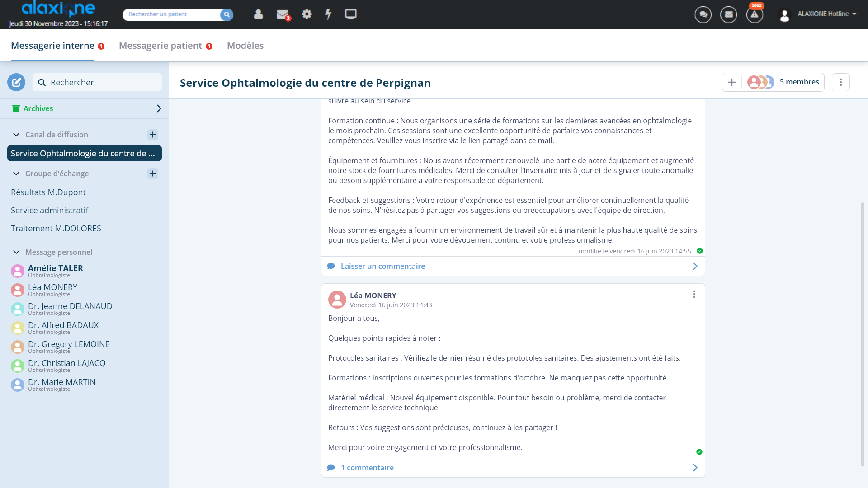868x488 pixels.
Task: Click the green check on Léa MONERY's post
Action: click(x=699, y=452)
